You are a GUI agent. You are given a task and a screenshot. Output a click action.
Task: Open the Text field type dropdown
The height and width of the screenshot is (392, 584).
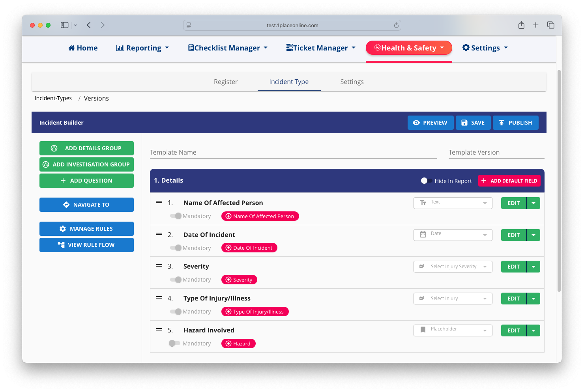453,203
